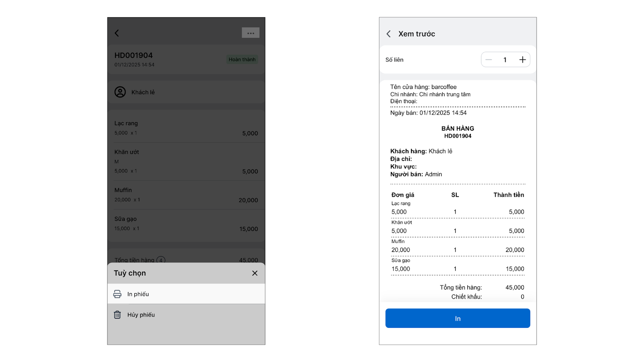Click the trash icon beside Hủy phiếu
644x362 pixels.
pyautogui.click(x=117, y=315)
